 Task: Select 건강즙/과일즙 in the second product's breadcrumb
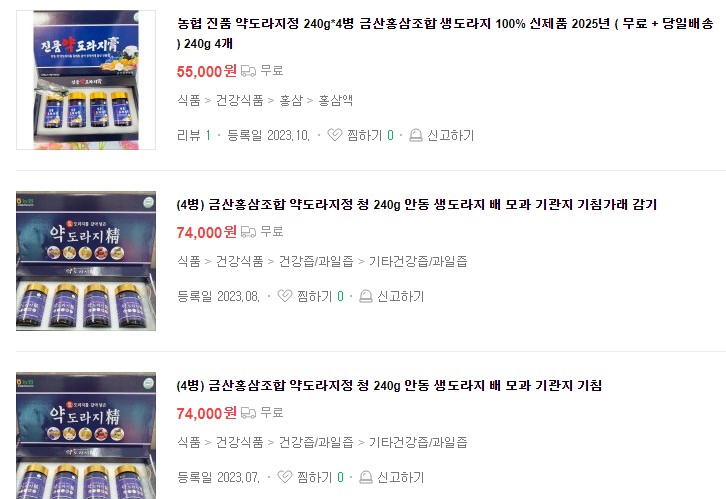[316, 261]
